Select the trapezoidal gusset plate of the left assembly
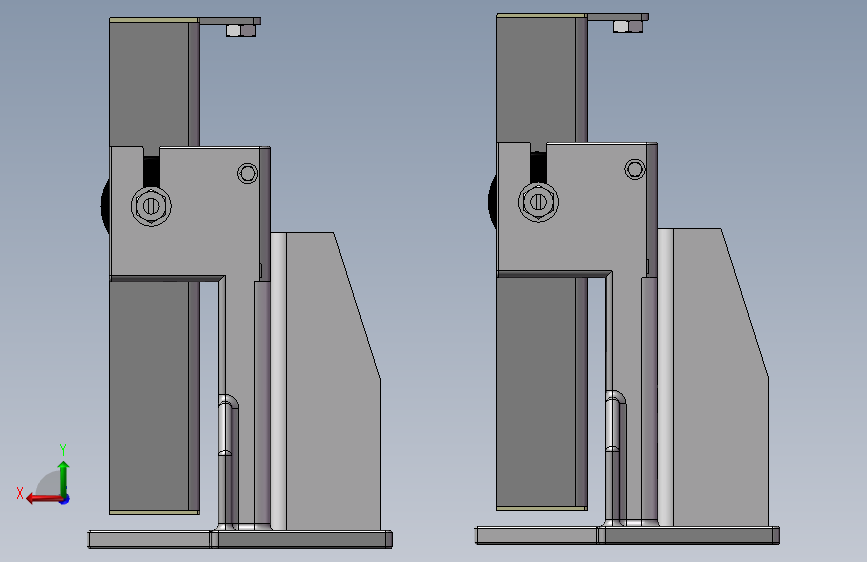The width and height of the screenshot is (867, 562). (x=332, y=382)
